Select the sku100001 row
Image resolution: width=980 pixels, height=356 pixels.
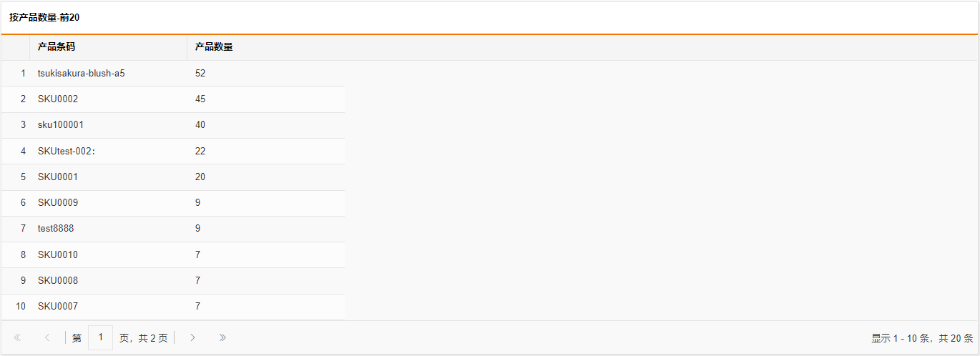pos(173,125)
